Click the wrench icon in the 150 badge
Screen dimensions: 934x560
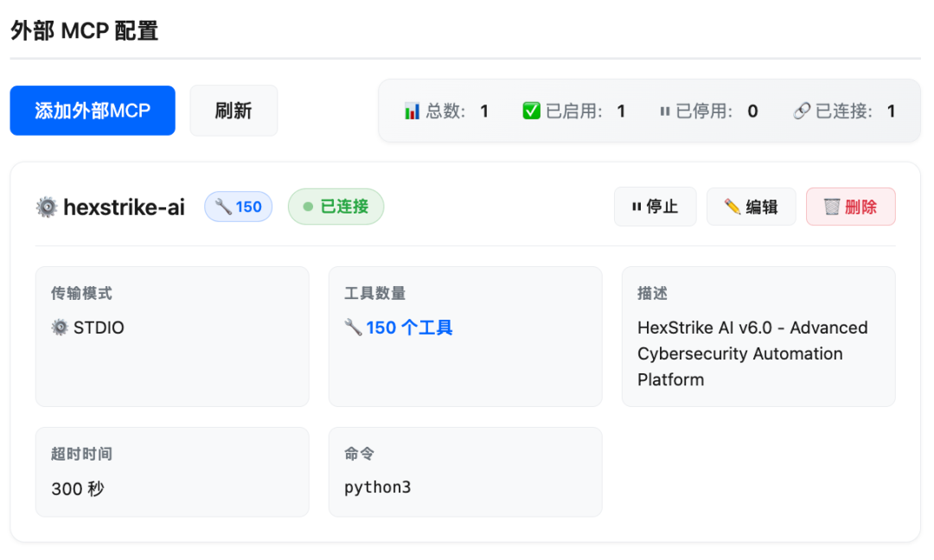coord(223,207)
